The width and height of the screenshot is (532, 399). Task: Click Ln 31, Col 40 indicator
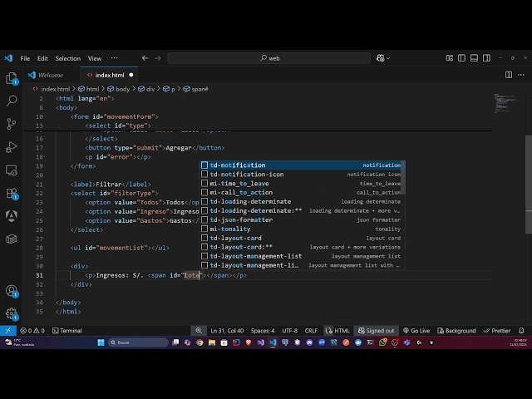tap(227, 331)
